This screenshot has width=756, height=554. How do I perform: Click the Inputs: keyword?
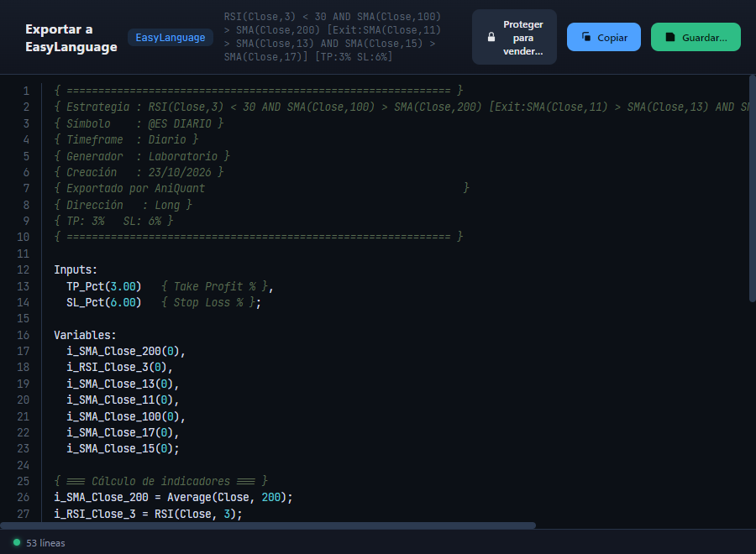click(x=76, y=269)
